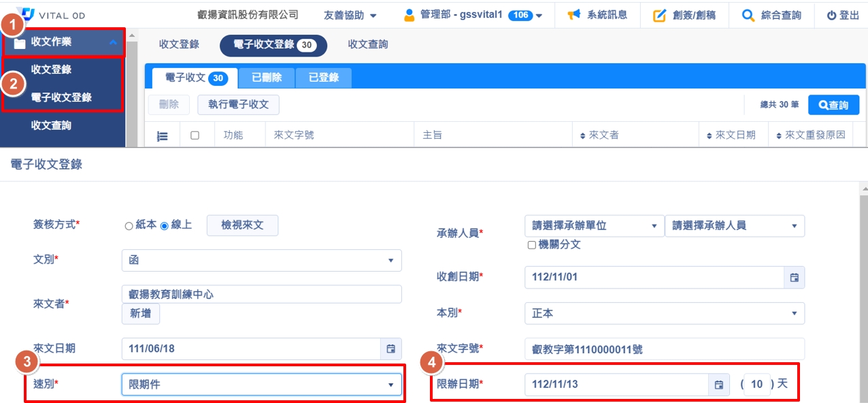
Task: Click the blue 查詢 button
Action: (x=833, y=105)
